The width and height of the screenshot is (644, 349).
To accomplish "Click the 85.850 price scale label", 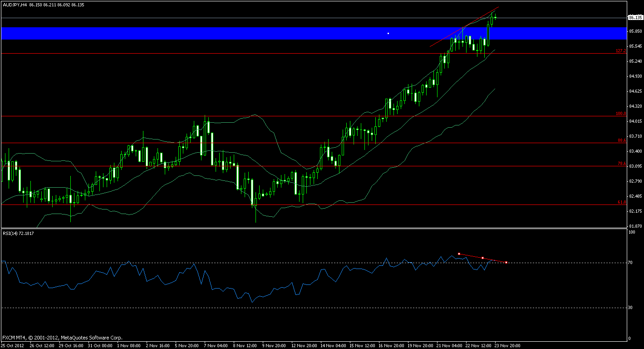I will (635, 31).
